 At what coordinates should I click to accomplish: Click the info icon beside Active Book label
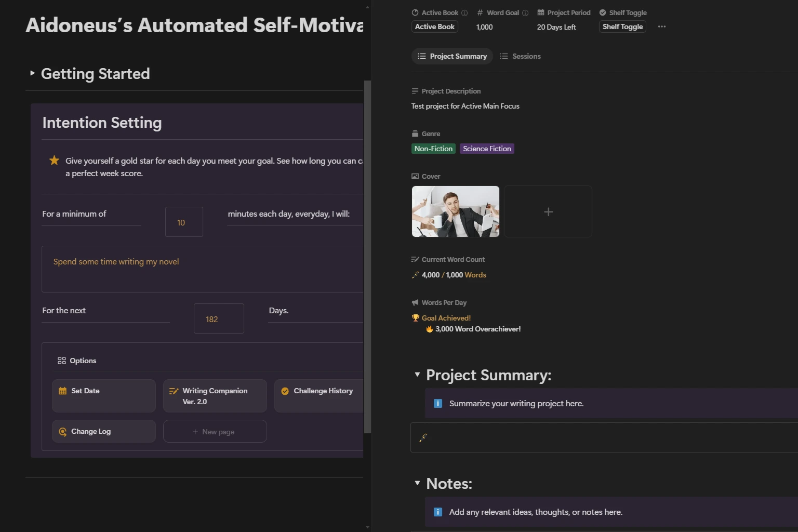464,13
